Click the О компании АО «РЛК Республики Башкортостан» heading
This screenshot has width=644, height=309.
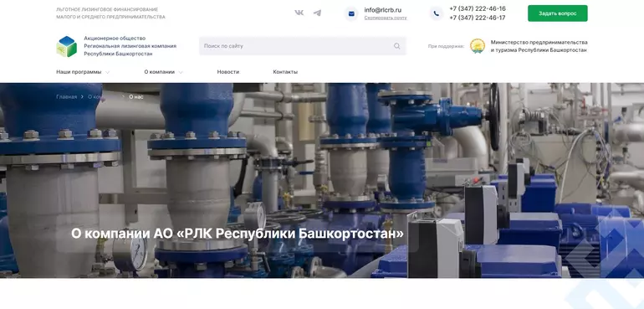(x=238, y=234)
